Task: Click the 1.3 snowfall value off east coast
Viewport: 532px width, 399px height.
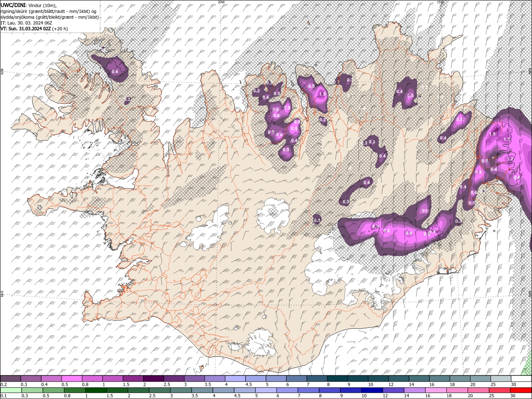Action: 507,139
